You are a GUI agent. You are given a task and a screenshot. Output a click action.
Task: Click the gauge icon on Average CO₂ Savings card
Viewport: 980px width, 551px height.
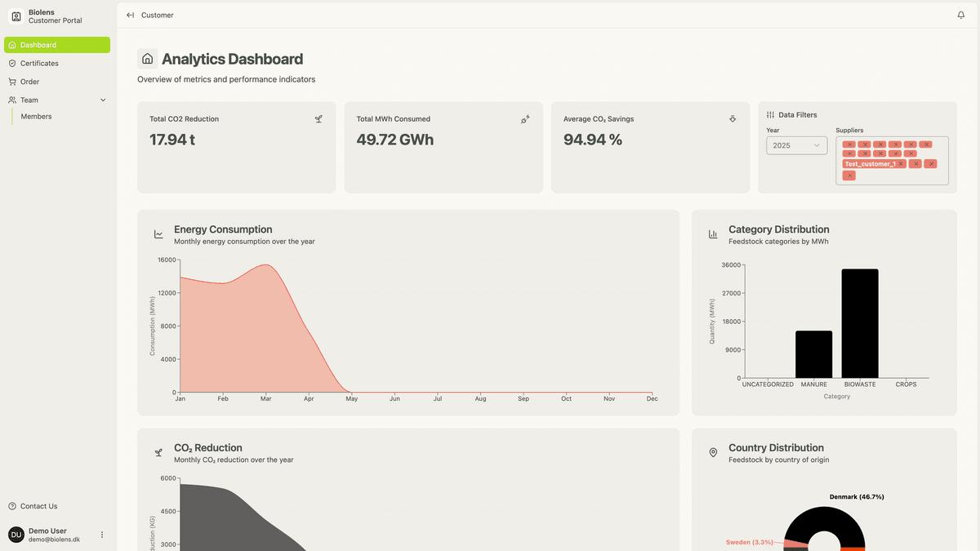tap(732, 118)
